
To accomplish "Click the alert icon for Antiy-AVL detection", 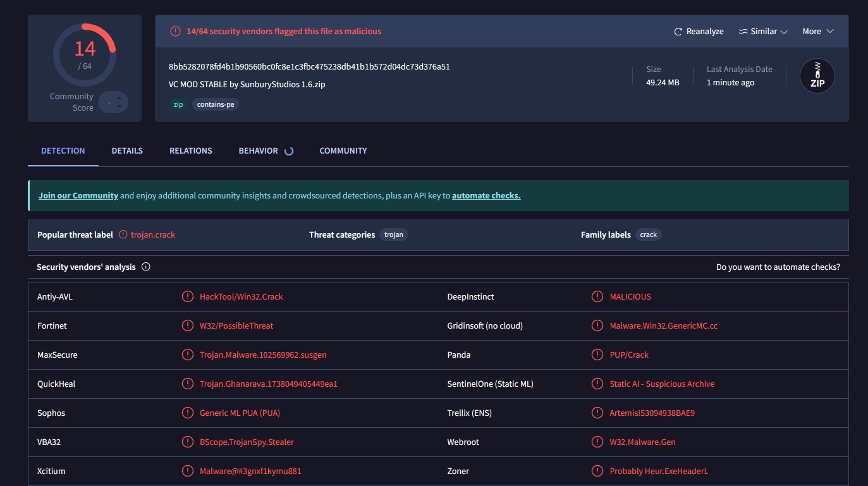I will click(x=188, y=296).
